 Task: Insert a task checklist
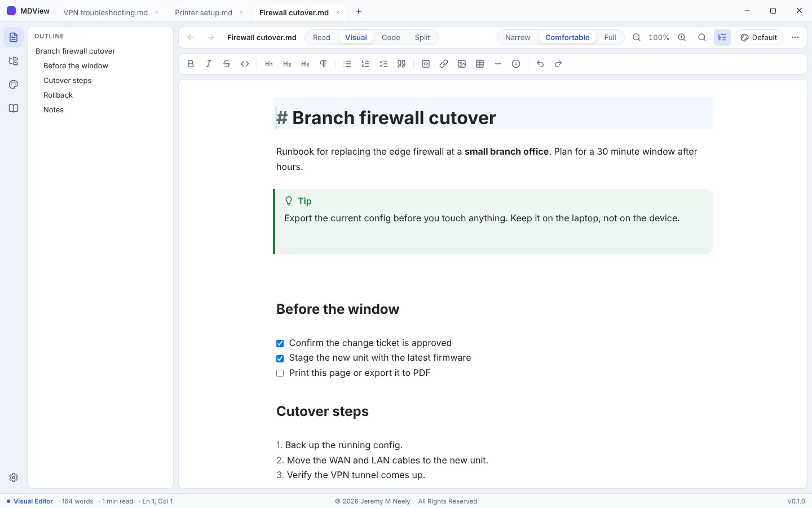[x=383, y=64]
